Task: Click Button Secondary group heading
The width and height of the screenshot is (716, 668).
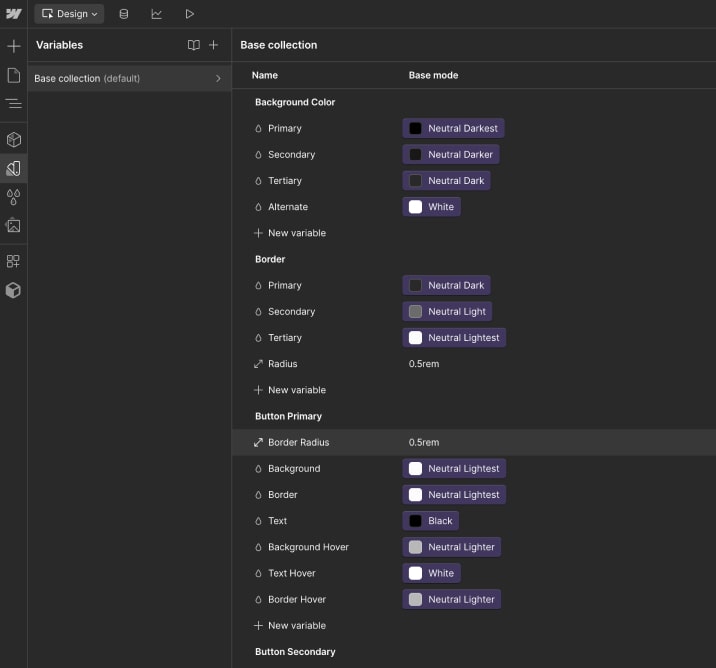Action: point(295,652)
